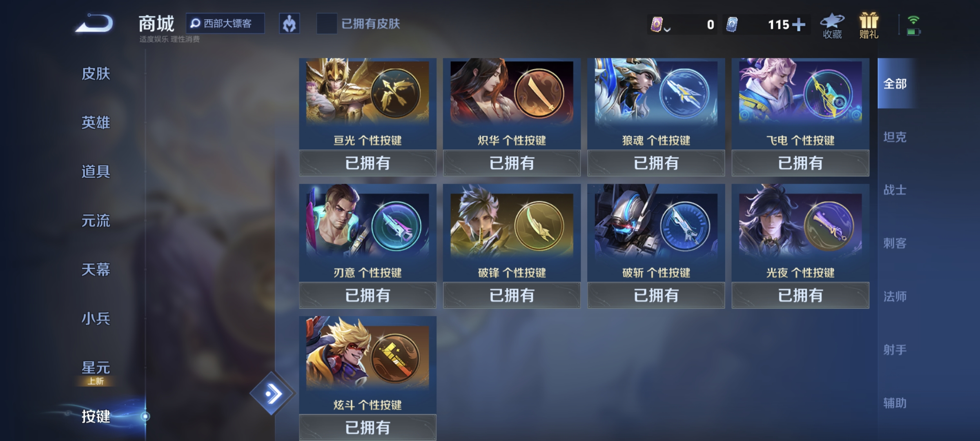Click 已拥有 button under 炽华 个性按键
The height and width of the screenshot is (441, 980).
click(x=512, y=163)
